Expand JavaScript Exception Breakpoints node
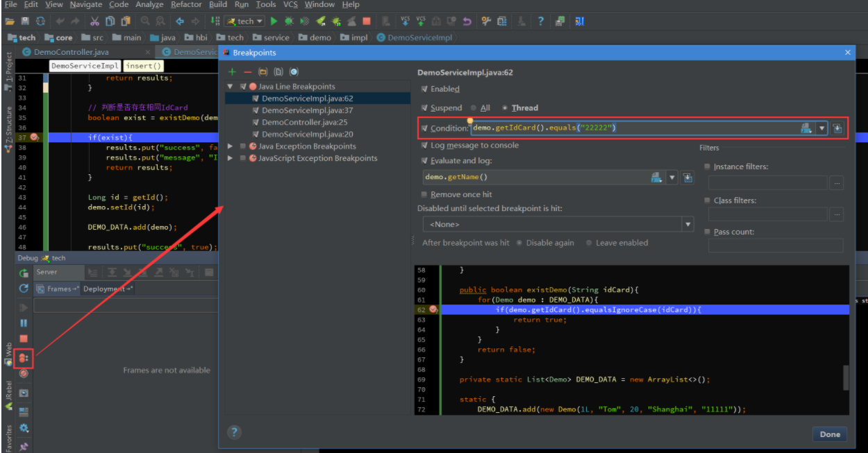868x453 pixels. [x=231, y=158]
